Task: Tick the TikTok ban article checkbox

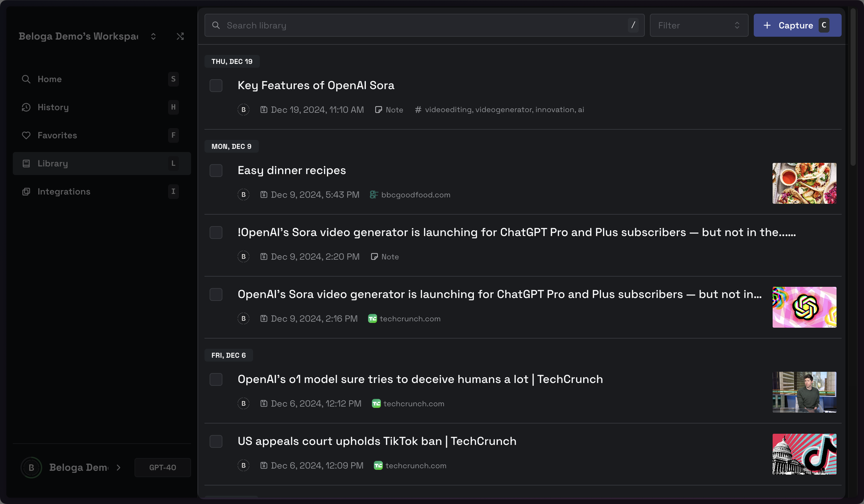Action: (216, 441)
